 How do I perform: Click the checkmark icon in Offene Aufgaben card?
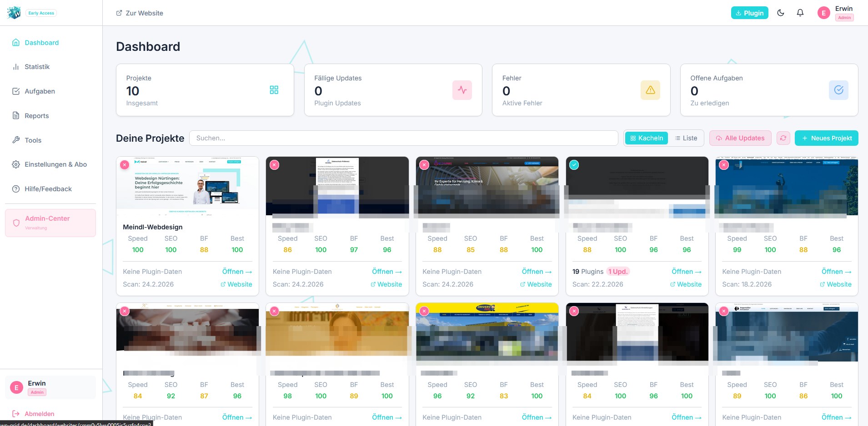[x=838, y=90]
